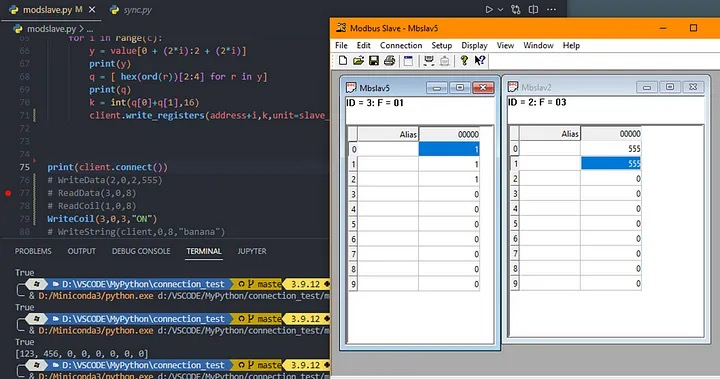
Task: Click the Open folder toolbar icon
Action: point(359,61)
